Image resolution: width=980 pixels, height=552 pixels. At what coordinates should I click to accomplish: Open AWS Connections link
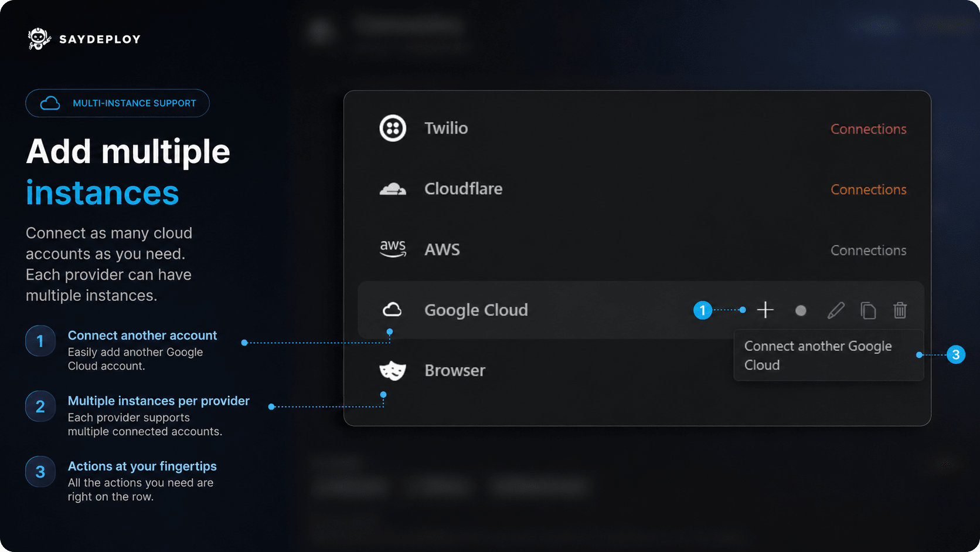pyautogui.click(x=869, y=250)
